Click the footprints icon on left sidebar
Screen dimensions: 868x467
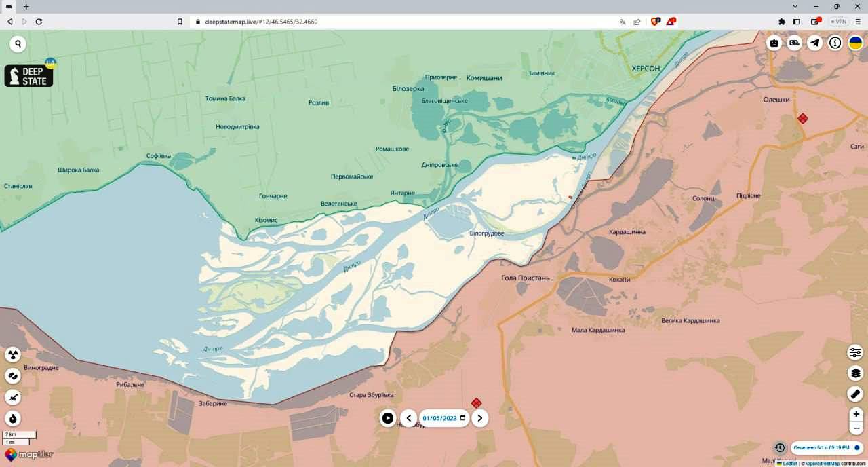[13, 376]
